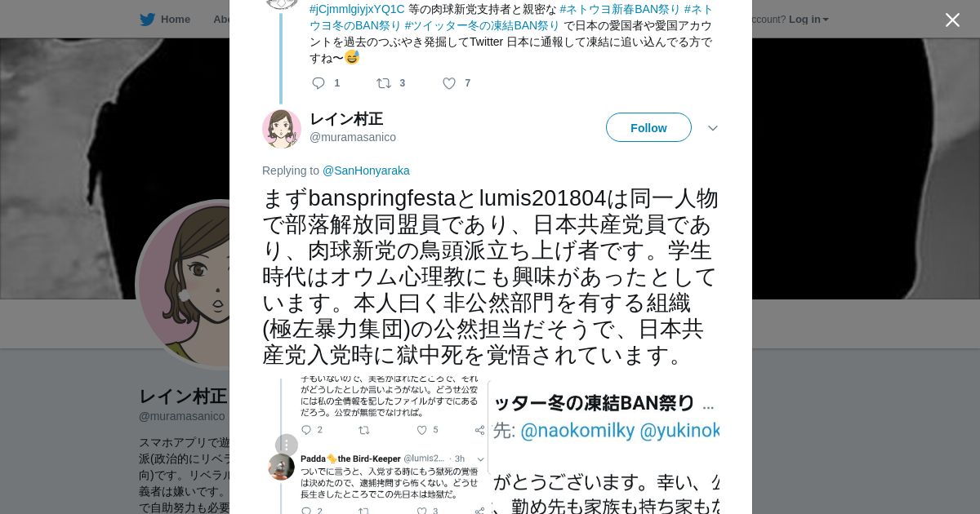980x514 pixels.
Task: Open hashtag #ネトウヨ新春BAN祭り
Action: [x=620, y=9]
